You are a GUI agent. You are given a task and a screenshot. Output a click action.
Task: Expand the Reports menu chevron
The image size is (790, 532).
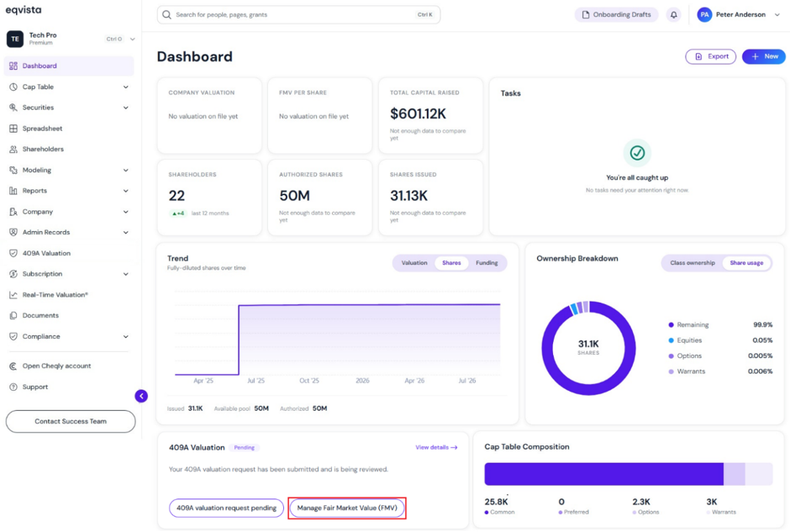tap(125, 191)
